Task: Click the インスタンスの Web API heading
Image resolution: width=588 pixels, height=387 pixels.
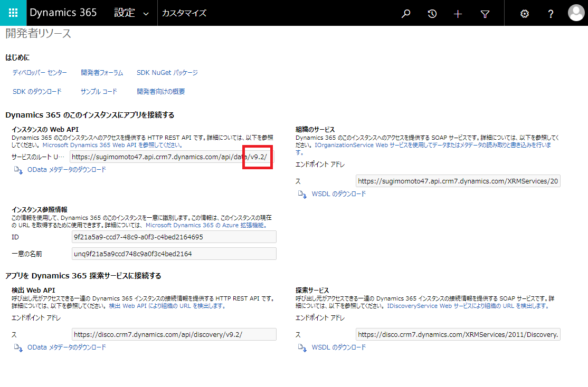Action: (x=45, y=130)
